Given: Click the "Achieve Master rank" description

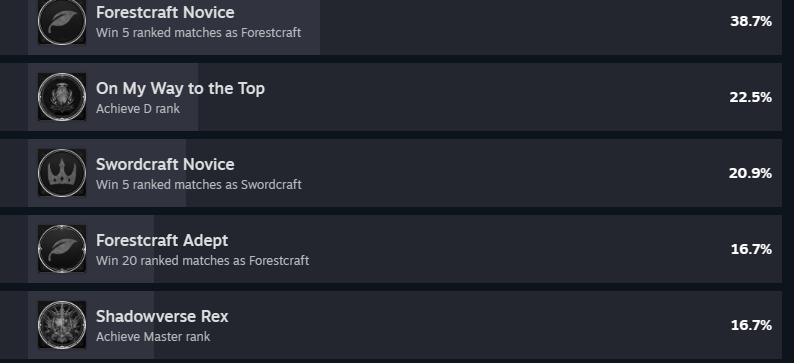Looking at the screenshot, I should point(153,337).
